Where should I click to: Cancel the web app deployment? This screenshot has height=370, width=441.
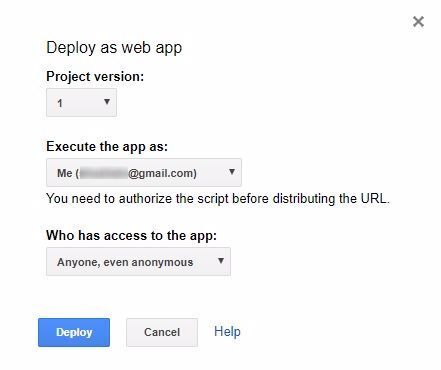click(162, 332)
